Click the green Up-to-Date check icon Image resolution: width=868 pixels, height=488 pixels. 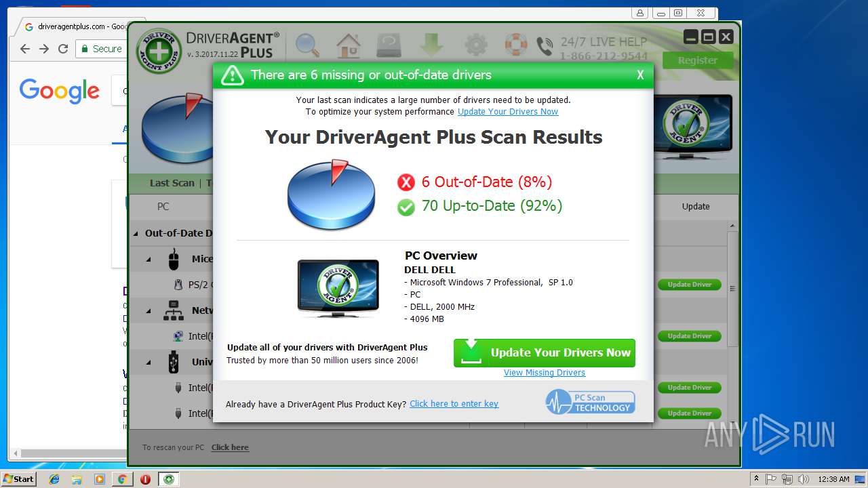pos(406,207)
